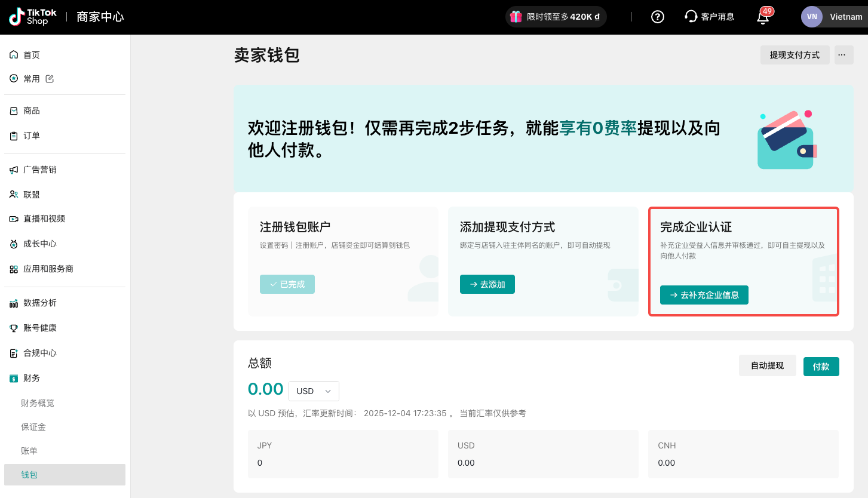Screen dimensions: 868x498
Task: Open the three-dots more options menu
Action: pos(844,55)
